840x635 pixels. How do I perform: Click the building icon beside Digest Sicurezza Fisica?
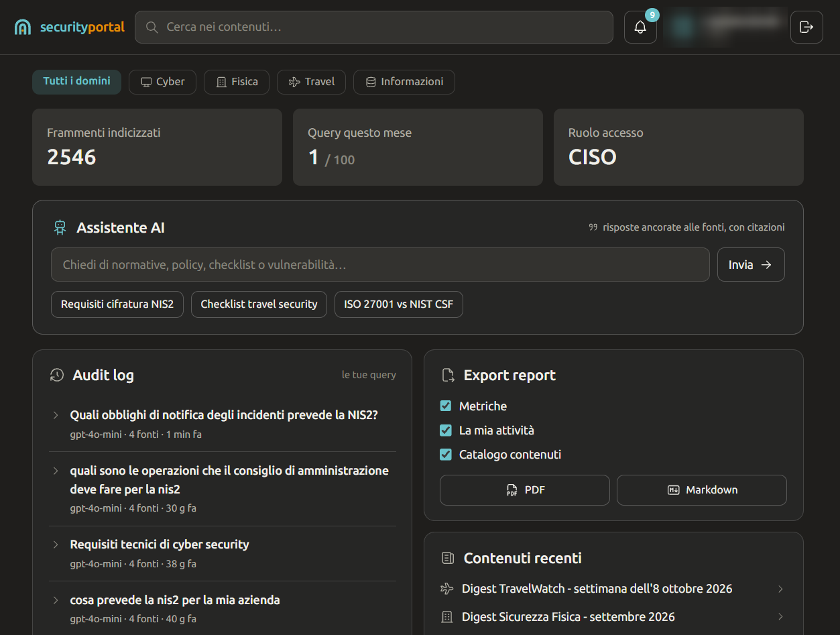coord(447,617)
